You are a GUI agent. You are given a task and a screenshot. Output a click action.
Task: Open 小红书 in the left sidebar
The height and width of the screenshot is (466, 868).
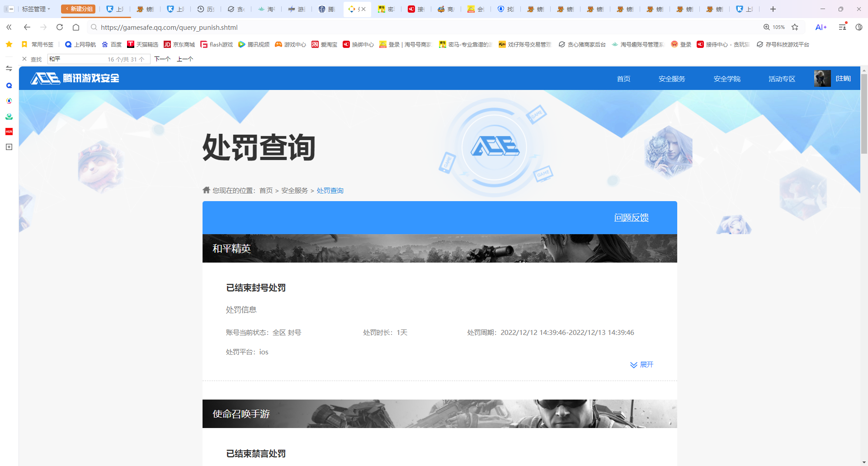click(9, 132)
